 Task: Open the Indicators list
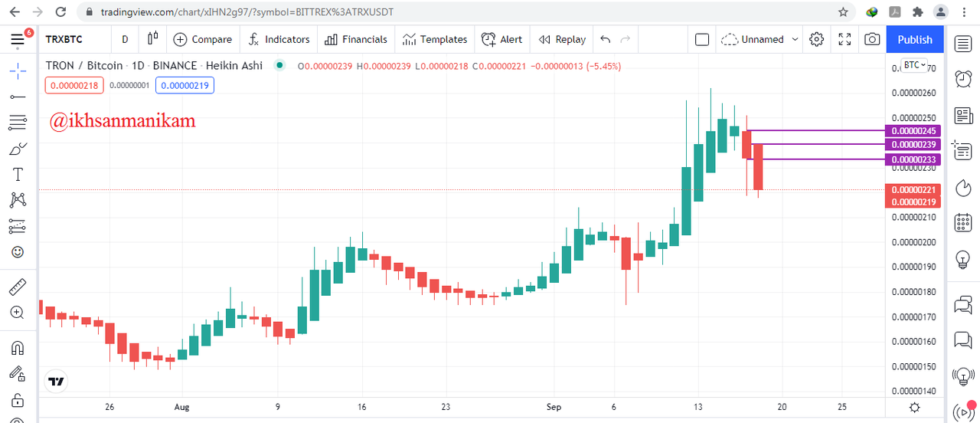[278, 39]
